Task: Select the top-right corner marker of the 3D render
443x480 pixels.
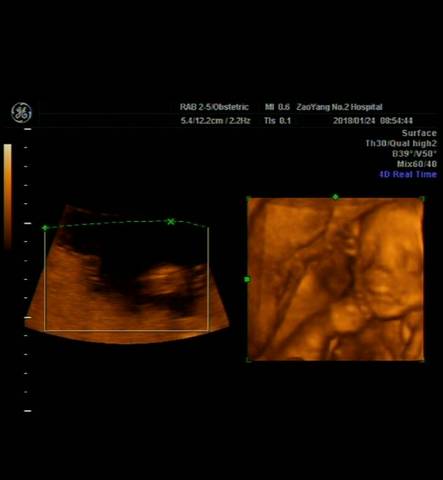Action: [423, 199]
